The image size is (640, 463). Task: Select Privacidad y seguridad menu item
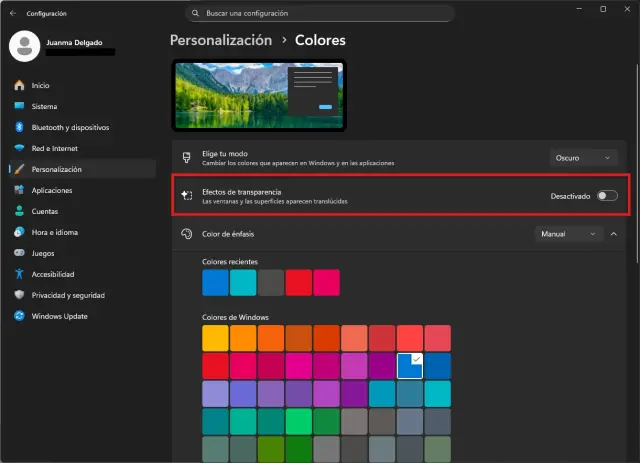click(67, 295)
